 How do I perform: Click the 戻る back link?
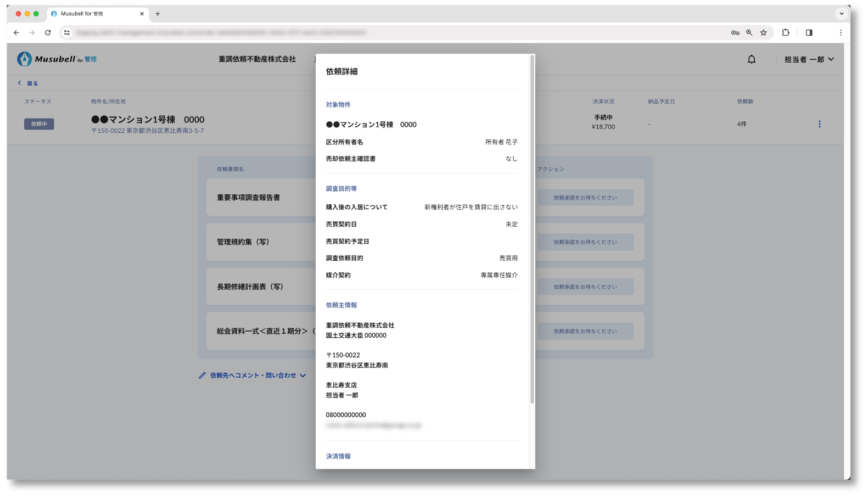coord(28,83)
